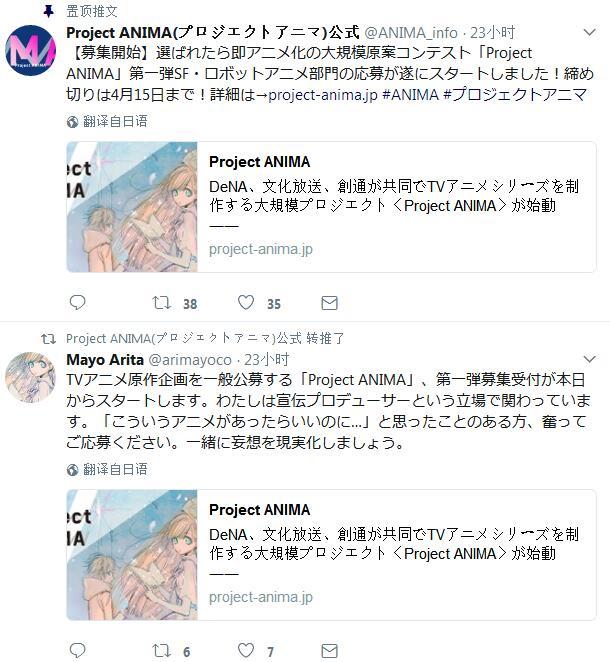The width and height of the screenshot is (610, 662).
Task: Click the #ANIMA hashtag
Action: (x=410, y=95)
